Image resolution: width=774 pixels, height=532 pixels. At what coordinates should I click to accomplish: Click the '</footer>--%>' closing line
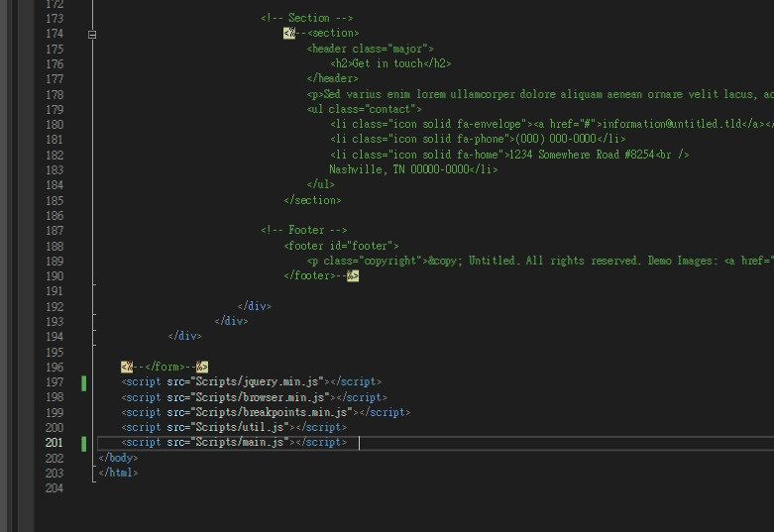click(x=321, y=275)
